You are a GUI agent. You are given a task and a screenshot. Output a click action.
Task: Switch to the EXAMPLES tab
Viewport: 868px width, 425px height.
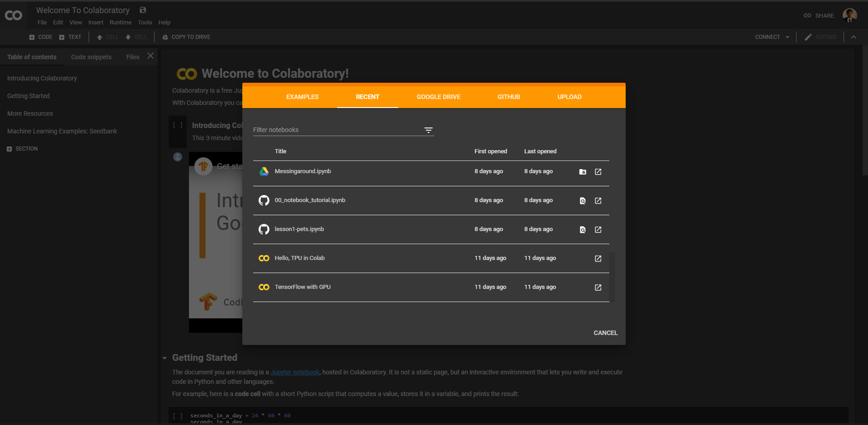click(302, 97)
